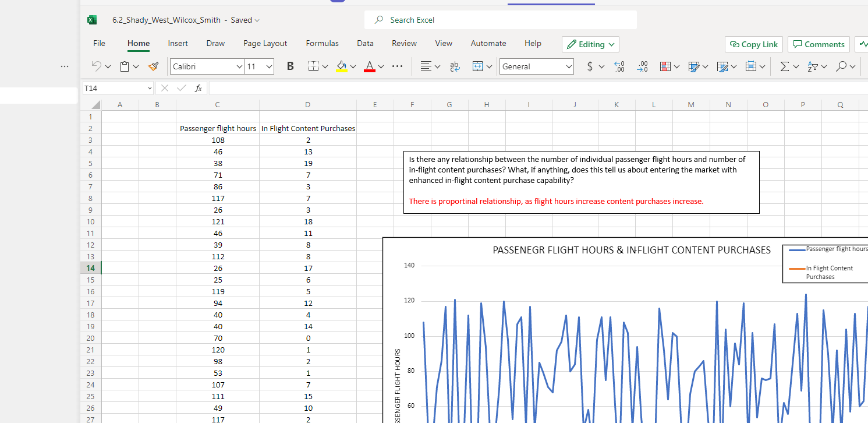Switch to the View tab
Image resolution: width=868 pixels, height=423 pixels.
pos(444,44)
